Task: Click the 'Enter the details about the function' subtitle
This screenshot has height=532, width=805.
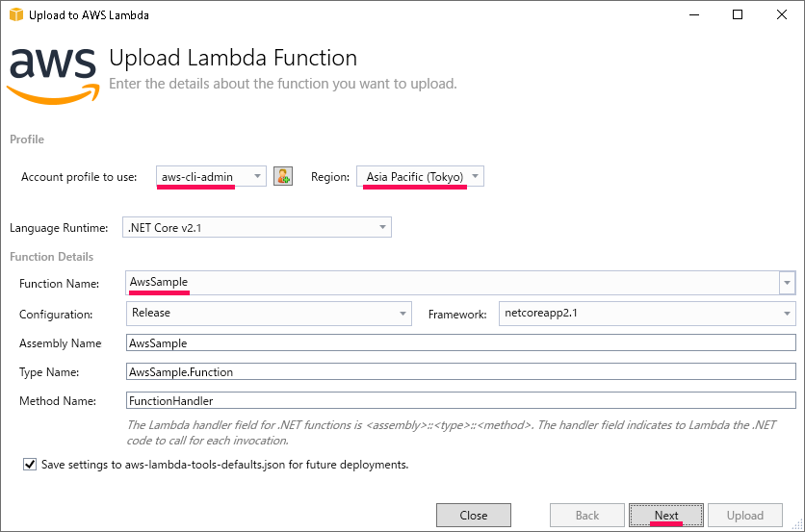Action: click(283, 84)
